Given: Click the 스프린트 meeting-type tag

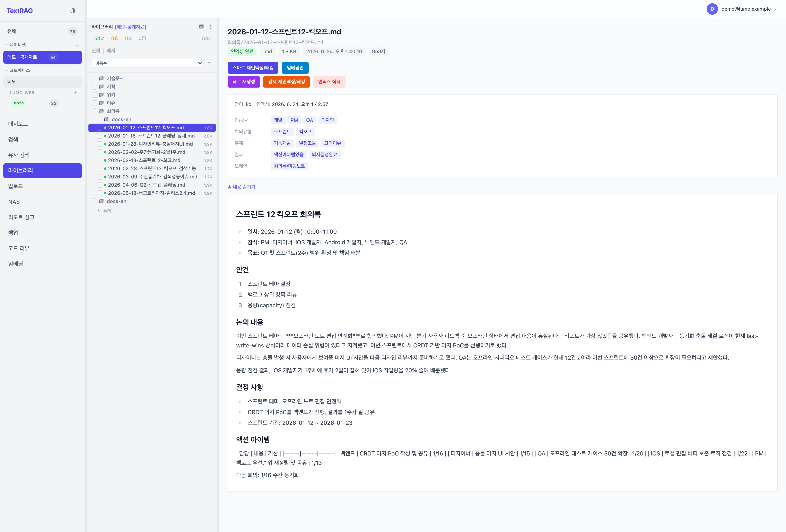Looking at the screenshot, I should point(282,132).
